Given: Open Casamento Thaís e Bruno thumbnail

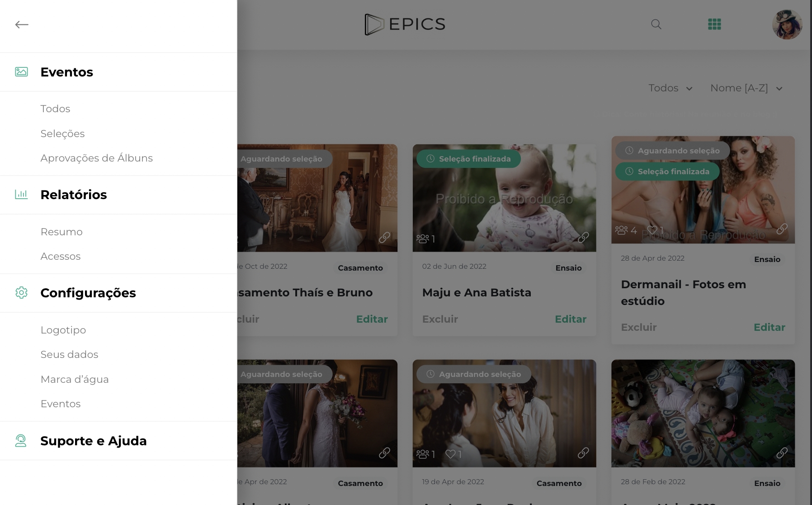Looking at the screenshot, I should (x=317, y=198).
